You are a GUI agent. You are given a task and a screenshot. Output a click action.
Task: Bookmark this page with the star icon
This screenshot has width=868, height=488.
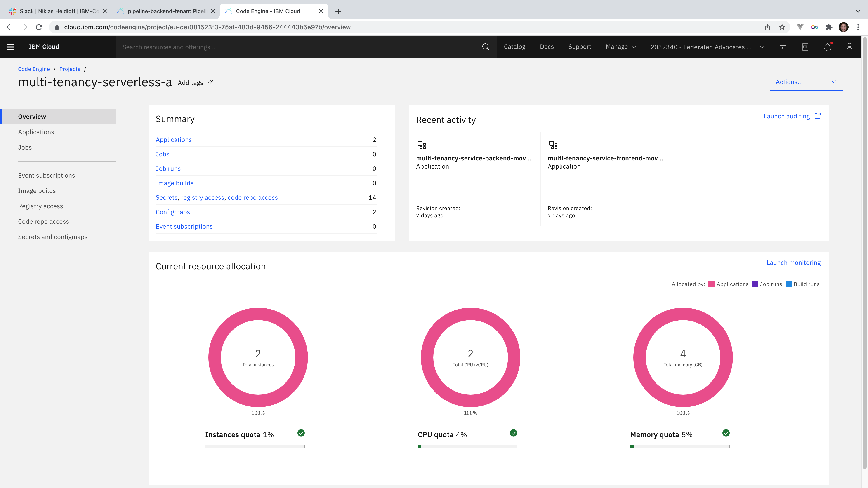coord(782,27)
